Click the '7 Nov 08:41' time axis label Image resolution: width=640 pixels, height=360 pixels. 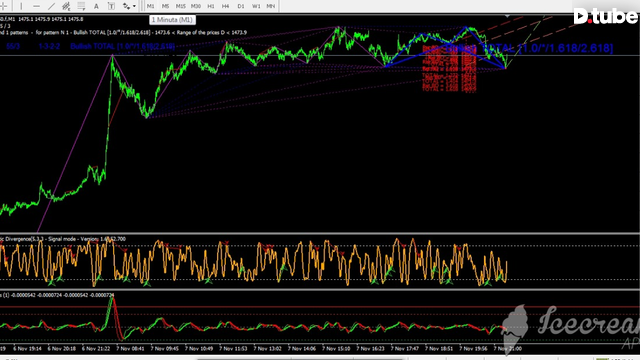[x=130, y=349]
